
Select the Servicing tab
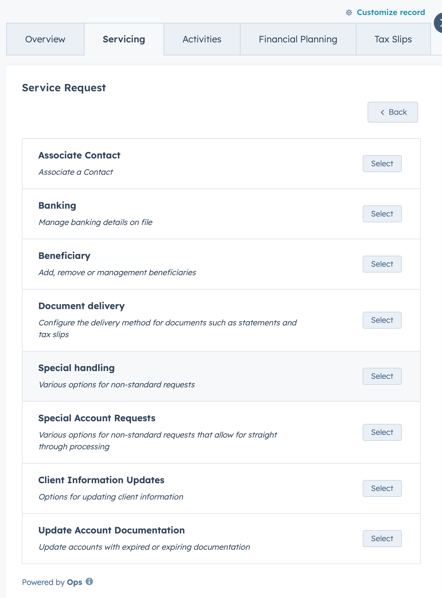[x=124, y=39]
